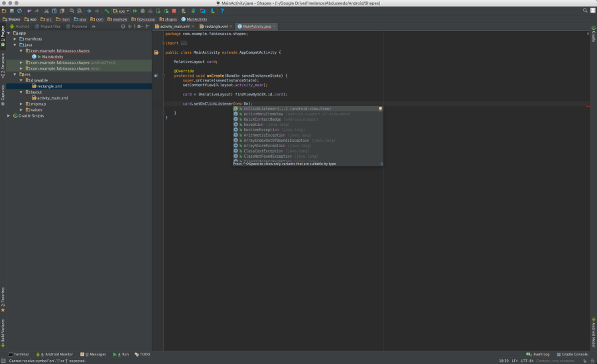Choose ClassCastException completion suggestion
This screenshot has width=597, height=364.
[x=308, y=151]
